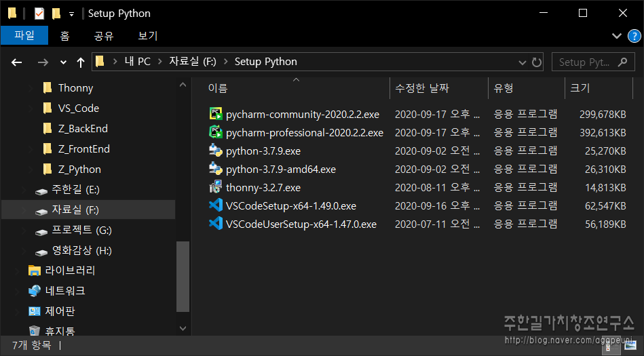Click 내 PC in the address path
The height and width of the screenshot is (356, 644).
click(138, 62)
